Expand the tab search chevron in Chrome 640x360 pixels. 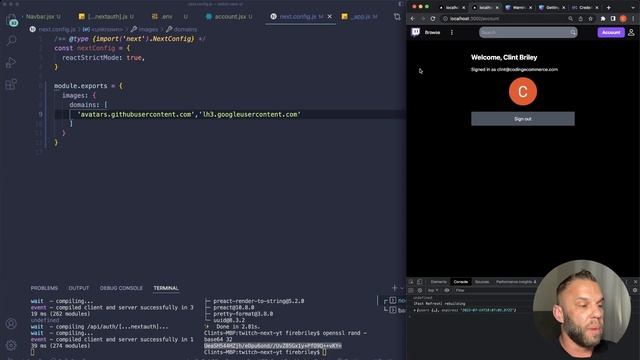tap(633, 7)
